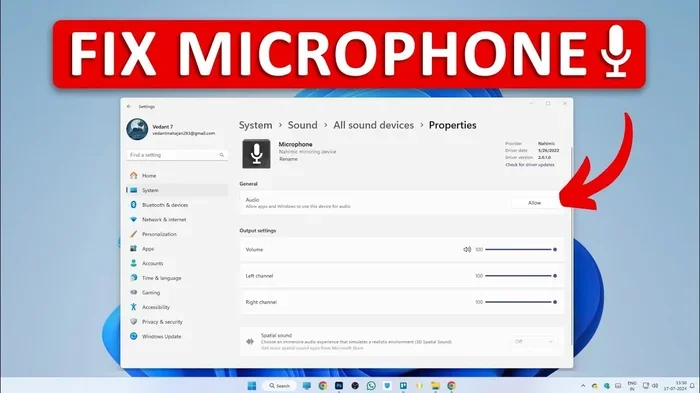Click the taskbar Search button
The height and width of the screenshot is (393, 700).
point(279,385)
